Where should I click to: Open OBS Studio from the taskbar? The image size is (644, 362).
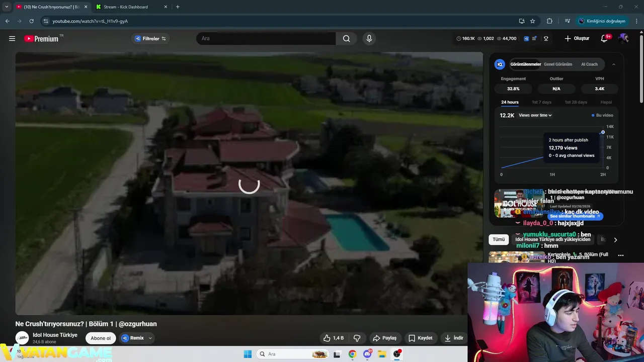click(397, 354)
